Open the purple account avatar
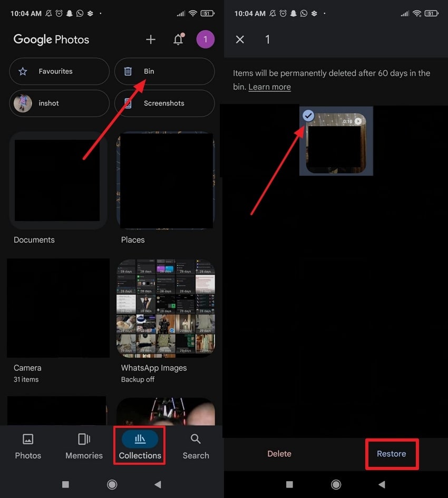 click(205, 40)
